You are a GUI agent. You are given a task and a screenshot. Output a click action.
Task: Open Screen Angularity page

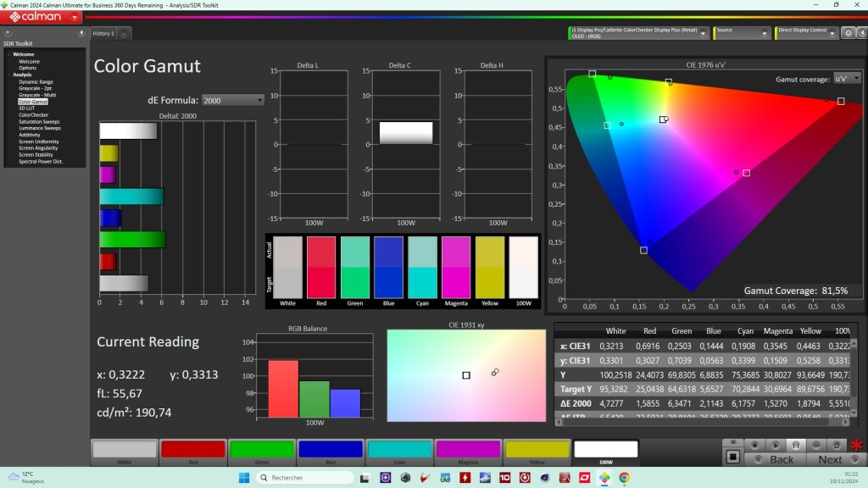[37, 148]
